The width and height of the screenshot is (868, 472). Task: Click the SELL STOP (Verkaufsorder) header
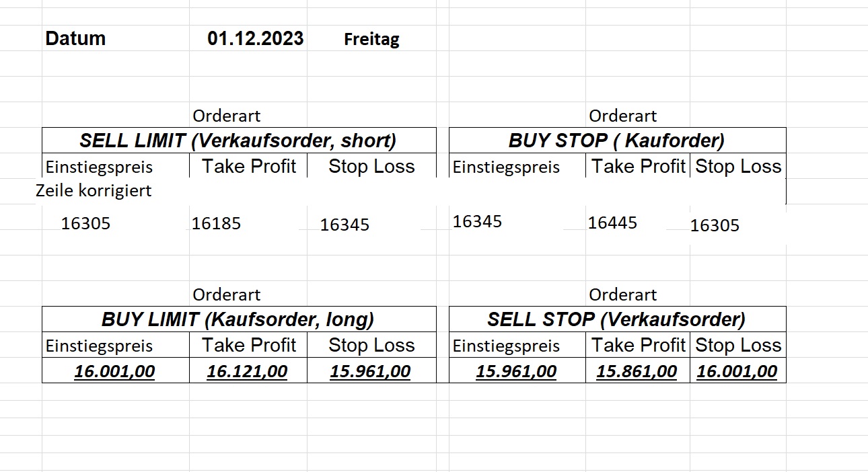pyautogui.click(x=616, y=319)
